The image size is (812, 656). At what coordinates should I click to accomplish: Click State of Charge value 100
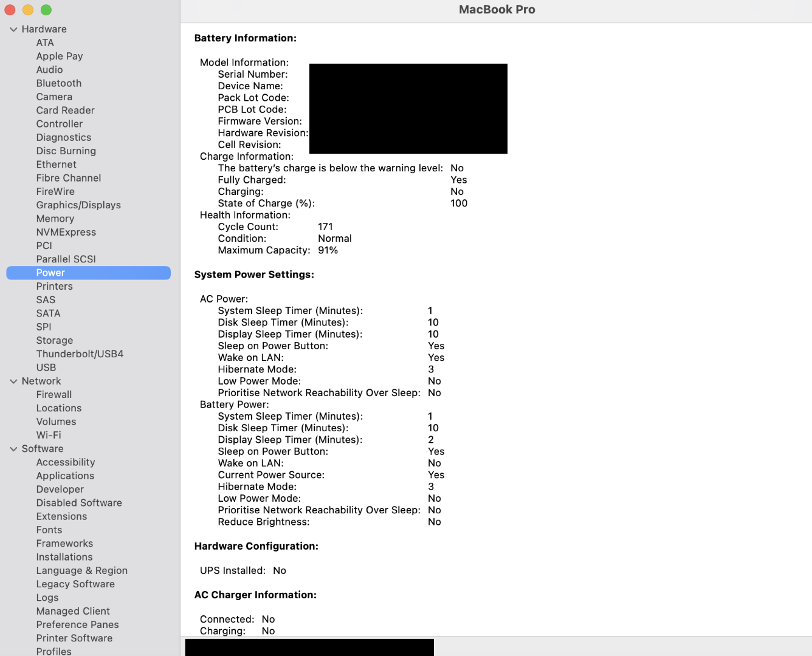click(x=459, y=203)
